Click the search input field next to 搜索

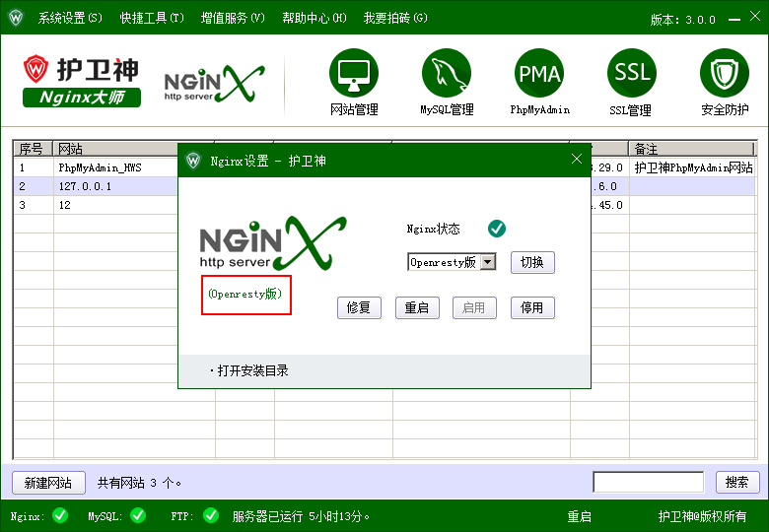click(648, 482)
